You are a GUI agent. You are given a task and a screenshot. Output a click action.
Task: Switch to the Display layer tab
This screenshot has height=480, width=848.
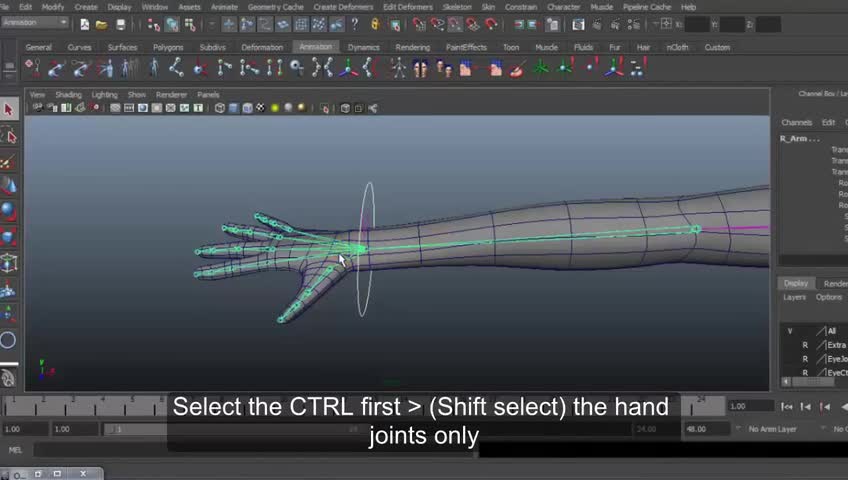click(x=796, y=283)
